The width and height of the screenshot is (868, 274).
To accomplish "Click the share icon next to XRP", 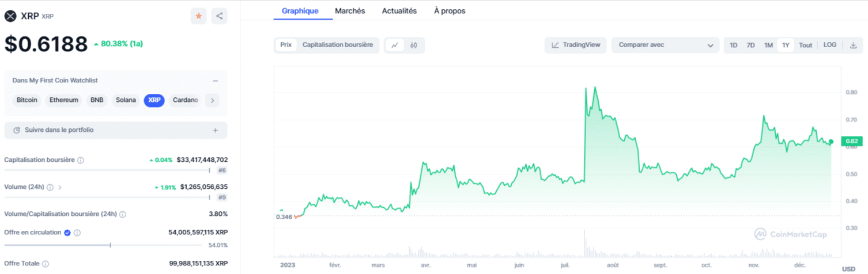I will [219, 16].
